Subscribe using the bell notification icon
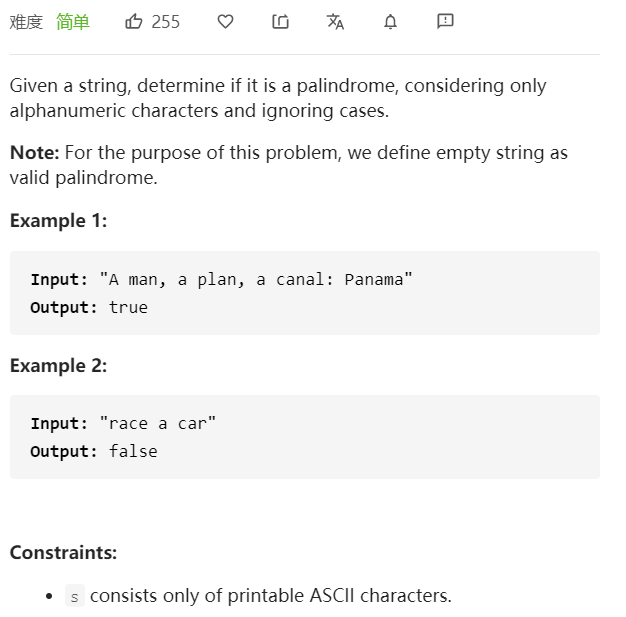Image resolution: width=626 pixels, height=617 pixels. click(x=390, y=21)
